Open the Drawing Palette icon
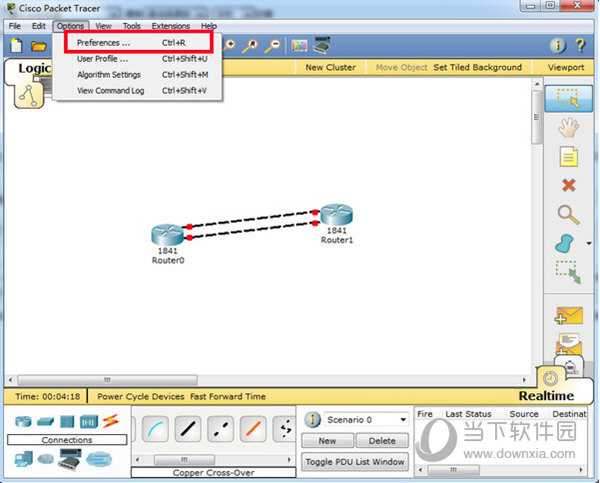Viewport: 600px width, 483px height. pos(299,46)
